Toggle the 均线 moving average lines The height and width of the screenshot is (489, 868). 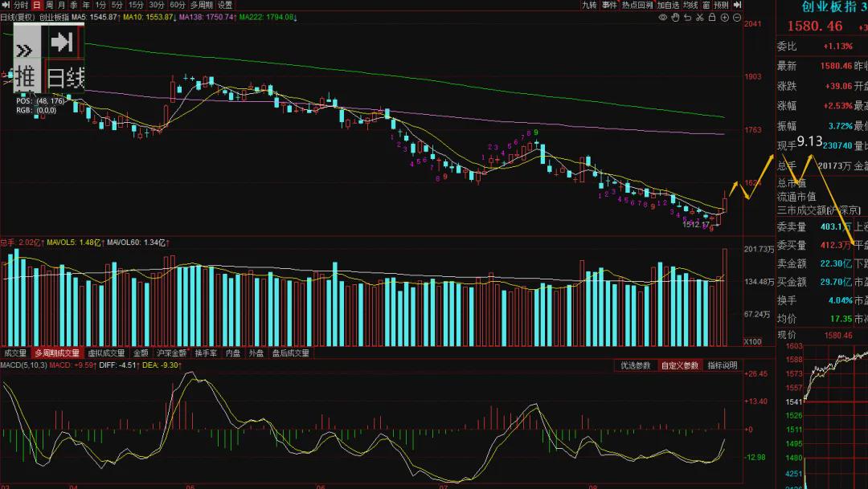click(690, 5)
